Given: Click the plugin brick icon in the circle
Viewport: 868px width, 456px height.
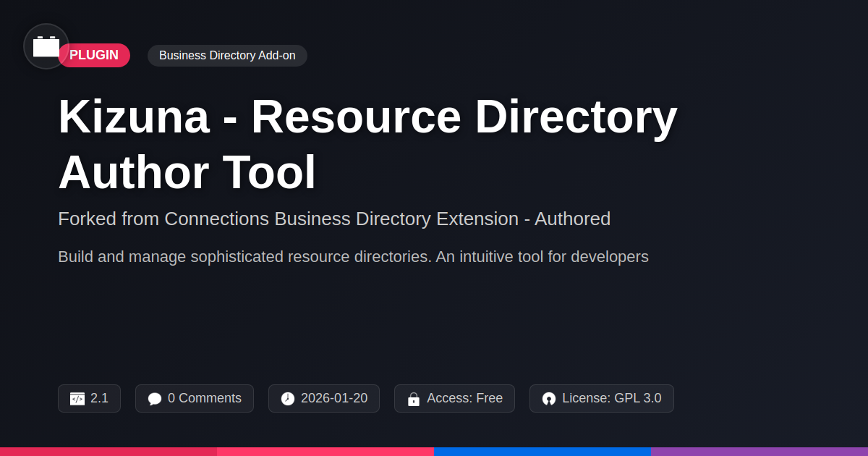Looking at the screenshot, I should 46,46.
